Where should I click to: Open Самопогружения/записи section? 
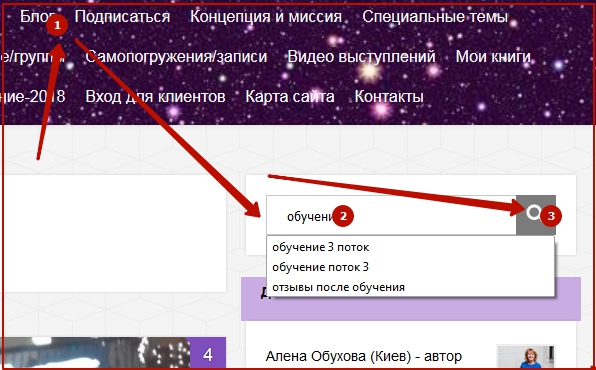[x=176, y=57]
